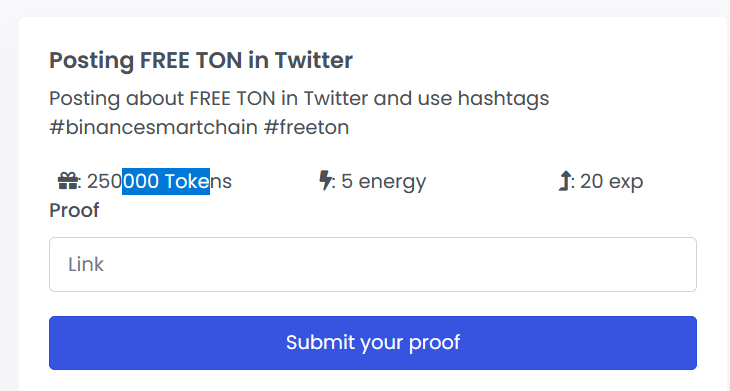
Task: Click the word 'Twitter' in the description line
Action: (x=336, y=98)
